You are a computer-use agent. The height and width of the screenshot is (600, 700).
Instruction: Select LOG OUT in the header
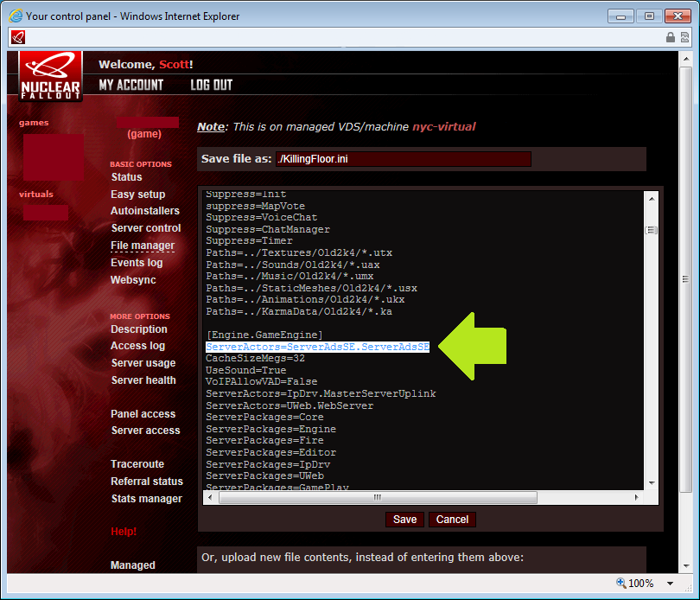(x=211, y=85)
